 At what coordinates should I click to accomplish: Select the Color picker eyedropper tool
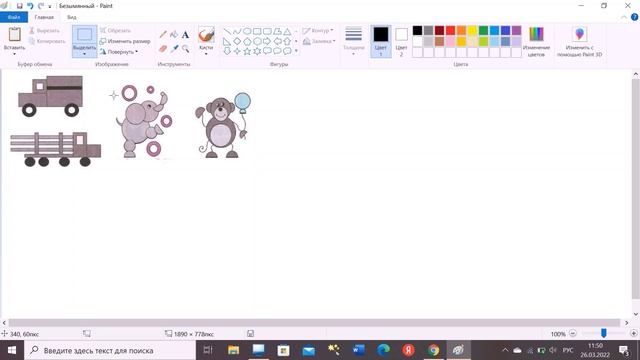click(175, 49)
